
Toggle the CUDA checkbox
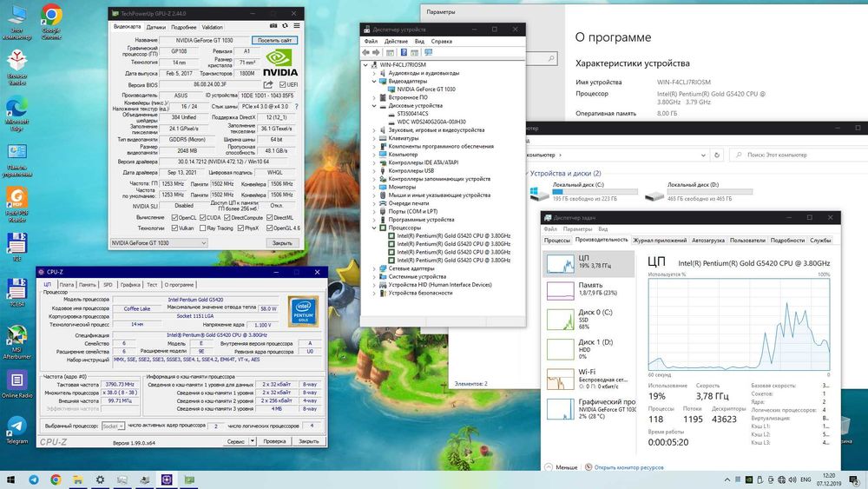click(x=202, y=218)
